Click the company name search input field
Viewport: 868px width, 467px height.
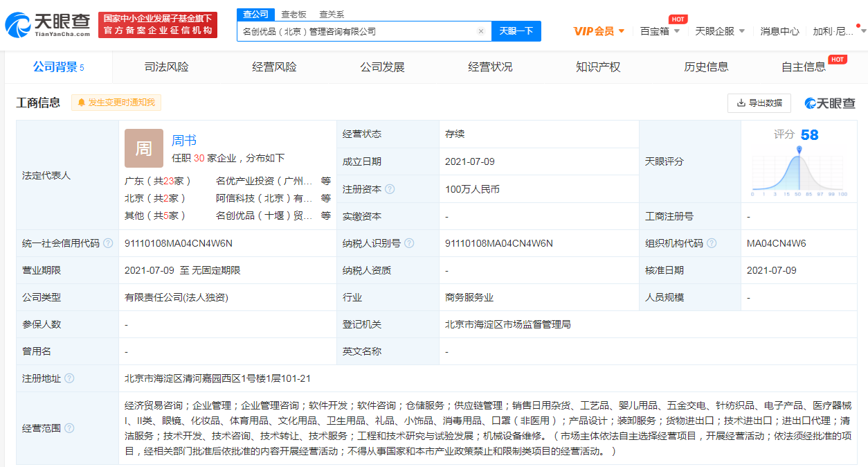tap(356, 31)
